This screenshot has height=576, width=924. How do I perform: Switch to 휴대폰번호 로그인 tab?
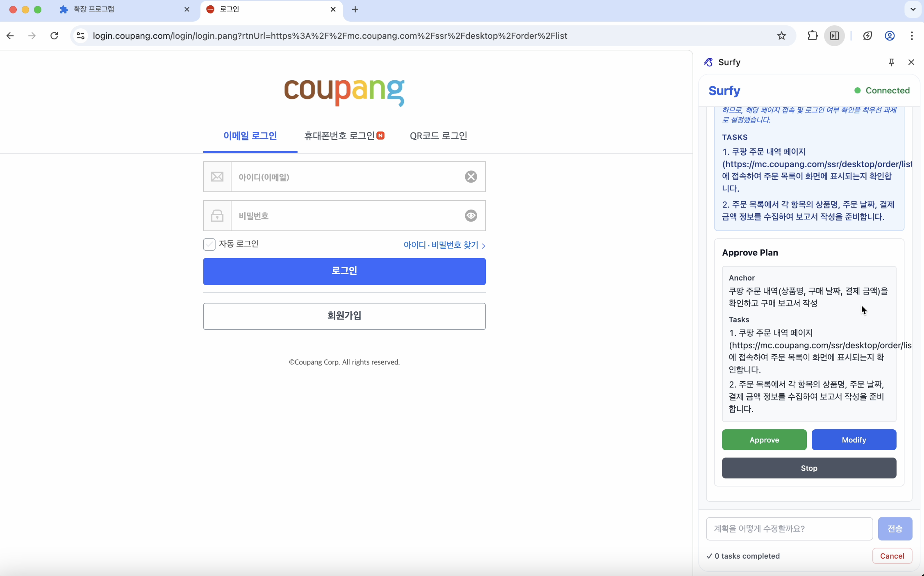343,136
